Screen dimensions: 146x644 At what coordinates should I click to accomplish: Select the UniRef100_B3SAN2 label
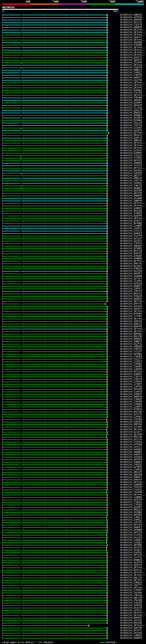pos(131,120)
